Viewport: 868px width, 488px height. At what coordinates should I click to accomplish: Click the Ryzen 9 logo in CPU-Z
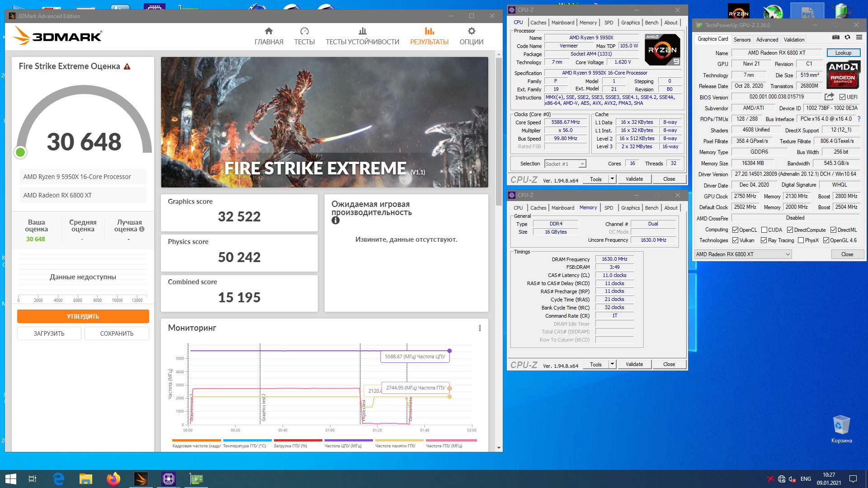point(662,50)
